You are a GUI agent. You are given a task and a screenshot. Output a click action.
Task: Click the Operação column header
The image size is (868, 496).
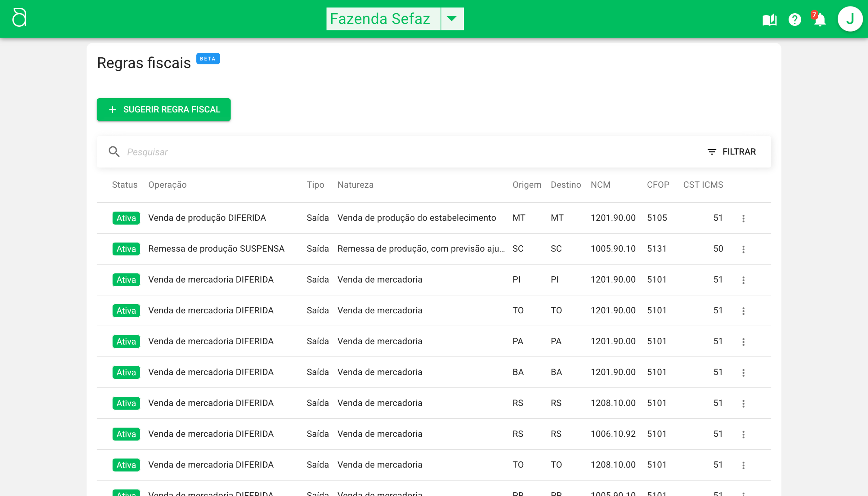click(167, 185)
